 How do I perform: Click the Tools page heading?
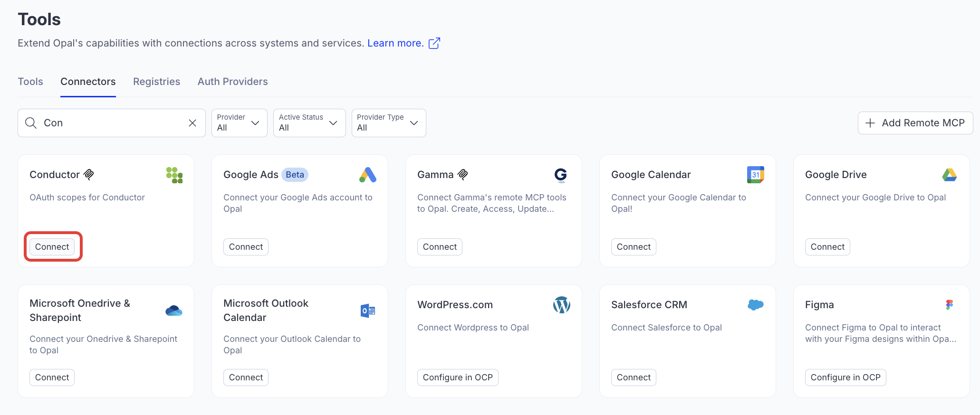pos(39,19)
